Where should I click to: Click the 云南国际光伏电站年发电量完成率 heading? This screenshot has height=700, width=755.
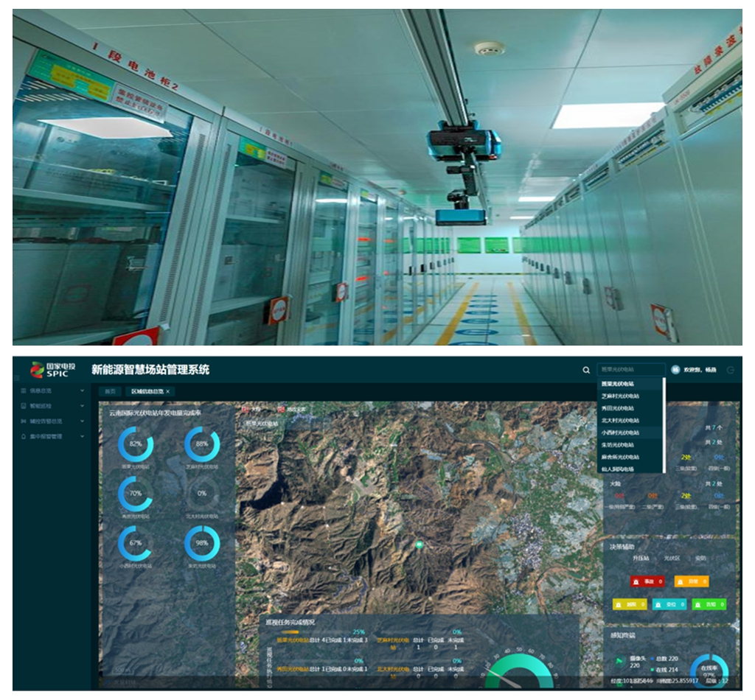(x=155, y=413)
